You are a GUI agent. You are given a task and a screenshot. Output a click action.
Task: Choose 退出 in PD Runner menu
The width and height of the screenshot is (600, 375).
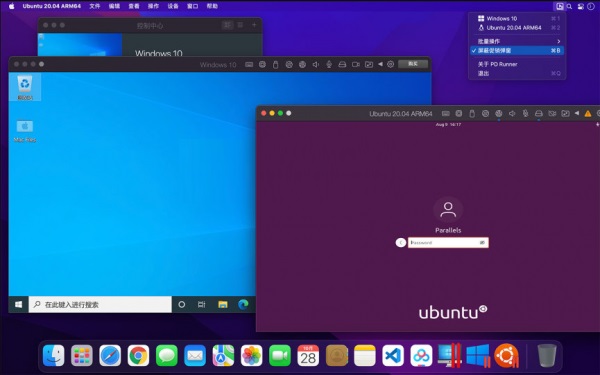517,73
